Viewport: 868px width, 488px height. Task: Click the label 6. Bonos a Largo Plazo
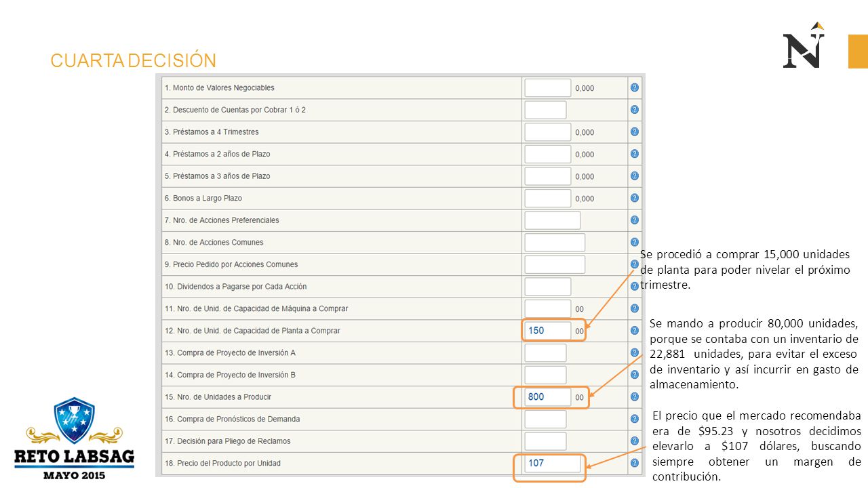[x=203, y=198]
